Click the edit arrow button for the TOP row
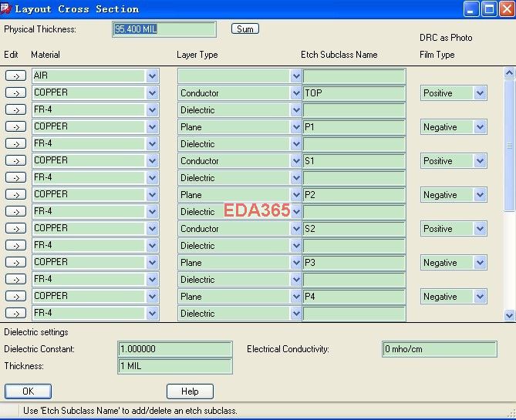 click(15, 93)
